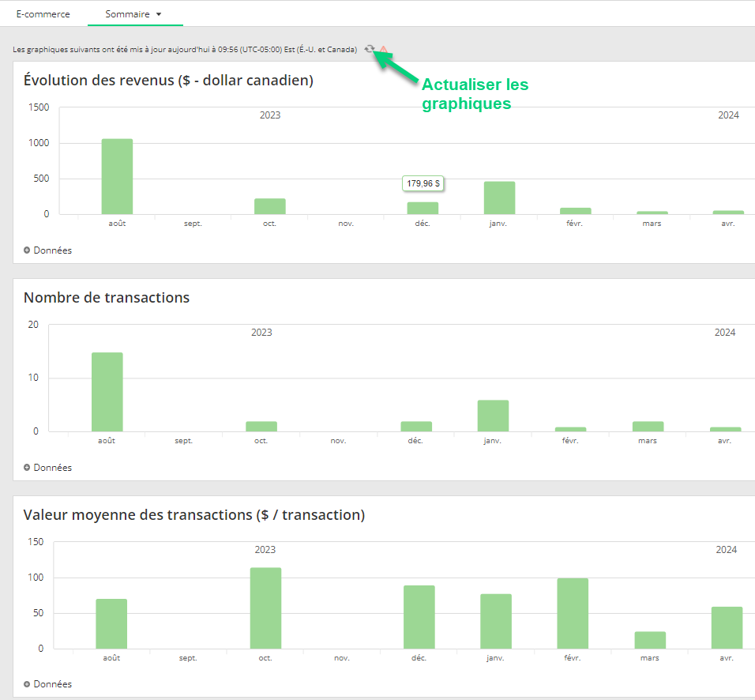Image resolution: width=755 pixels, height=700 pixels.
Task: Expand Données under Nombre de transactions
Action: 47,467
